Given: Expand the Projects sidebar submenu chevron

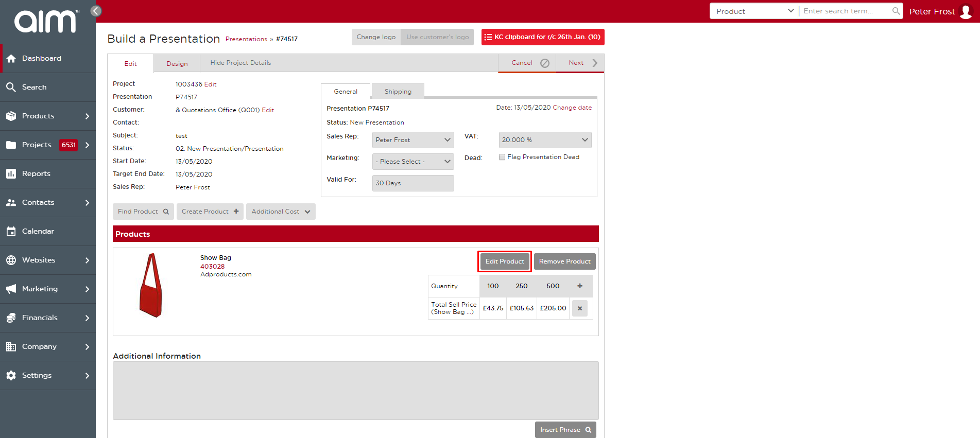Looking at the screenshot, I should point(87,145).
